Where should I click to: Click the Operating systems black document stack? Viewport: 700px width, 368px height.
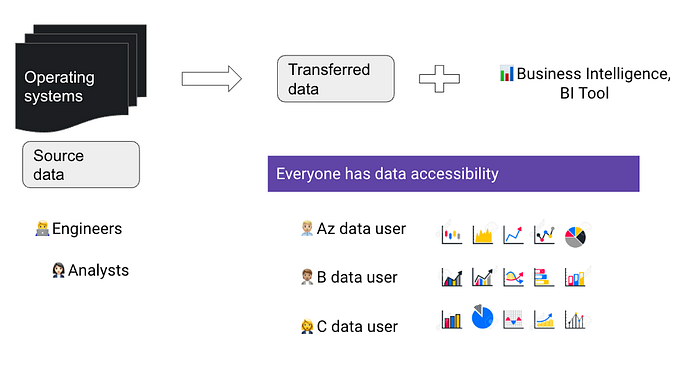[x=81, y=78]
